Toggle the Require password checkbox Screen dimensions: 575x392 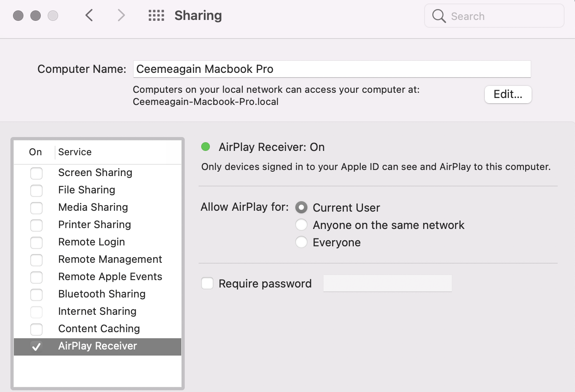(x=207, y=284)
